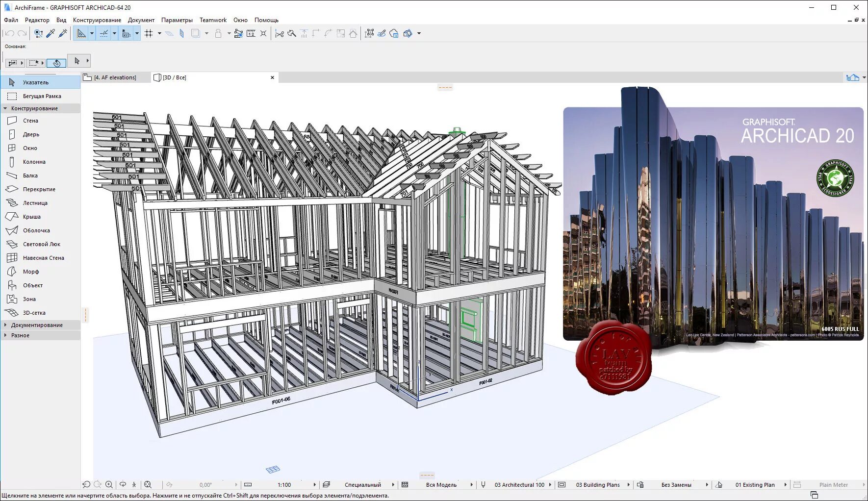Click the scissors trim tool icon
Image resolution: width=868 pixels, height=501 pixels.
[280, 33]
